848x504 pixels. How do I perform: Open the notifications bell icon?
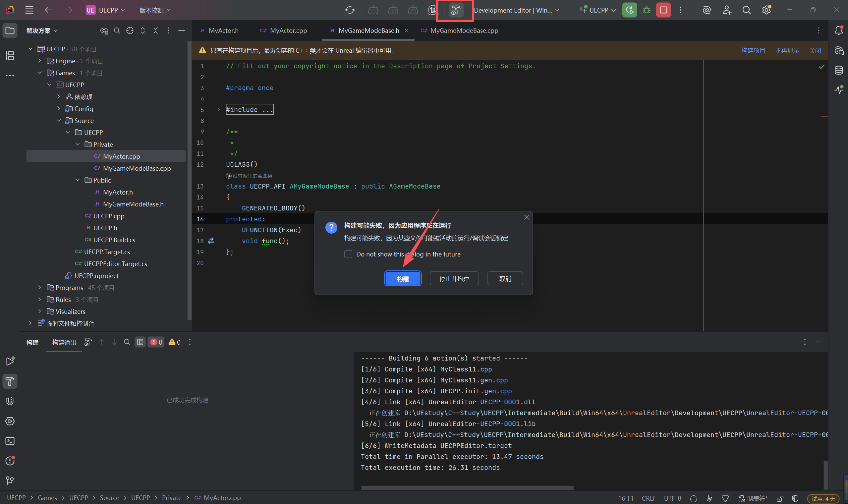838,30
